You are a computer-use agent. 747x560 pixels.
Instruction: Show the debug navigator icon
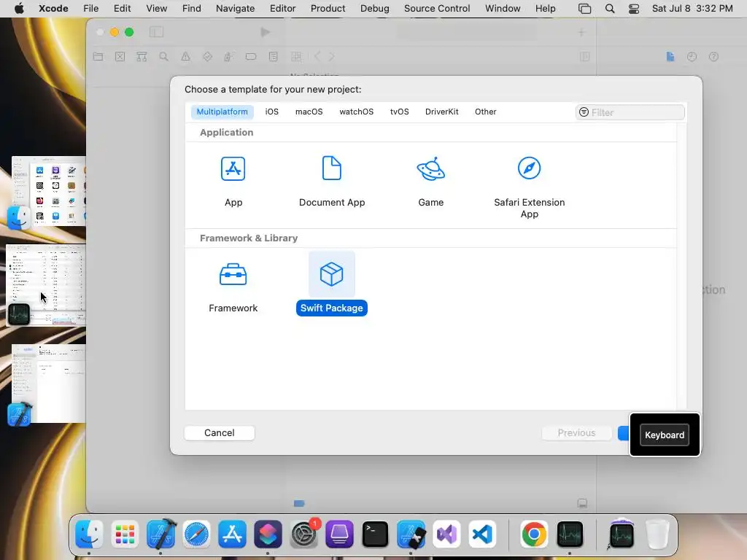[x=228, y=57]
